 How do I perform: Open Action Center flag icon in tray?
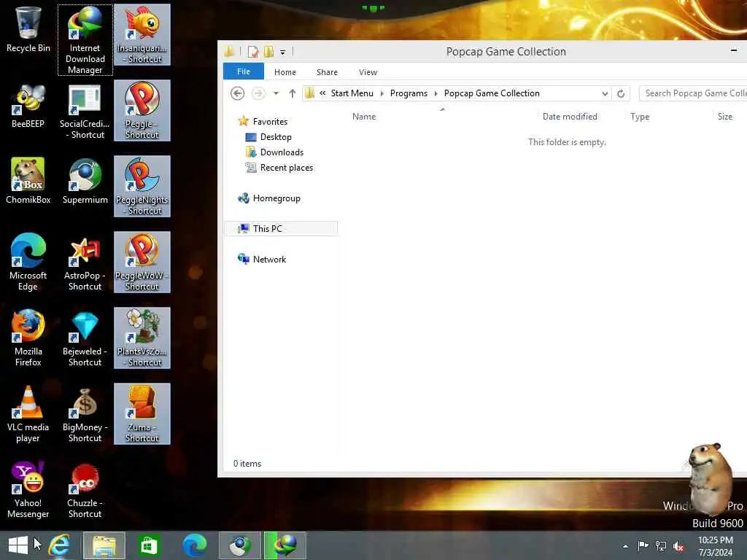tap(643, 545)
